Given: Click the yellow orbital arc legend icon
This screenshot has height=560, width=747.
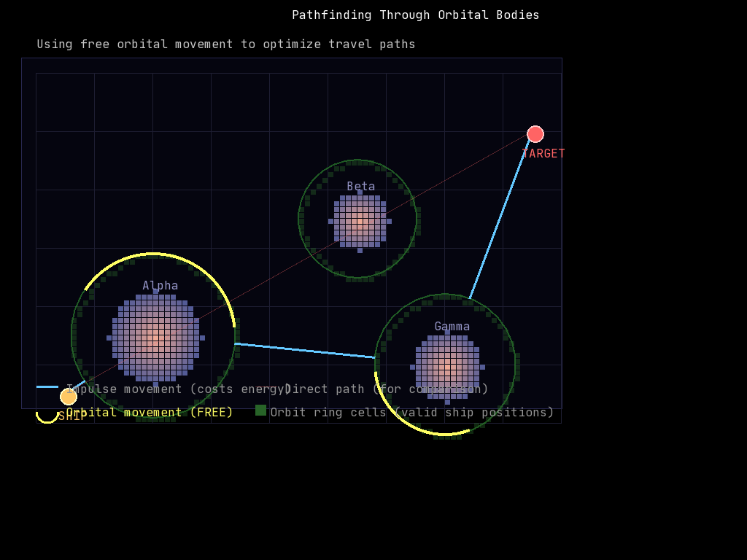Looking at the screenshot, I should [x=47, y=415].
